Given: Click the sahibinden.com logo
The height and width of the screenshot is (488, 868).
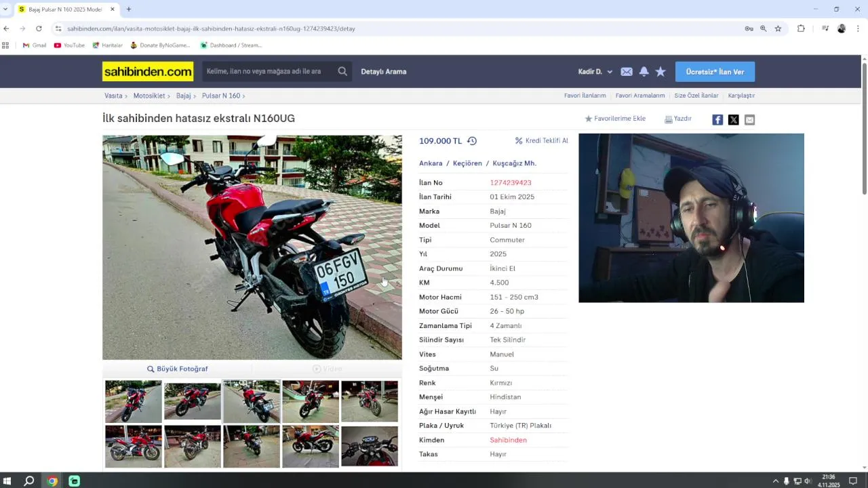Looking at the screenshot, I should (x=148, y=71).
